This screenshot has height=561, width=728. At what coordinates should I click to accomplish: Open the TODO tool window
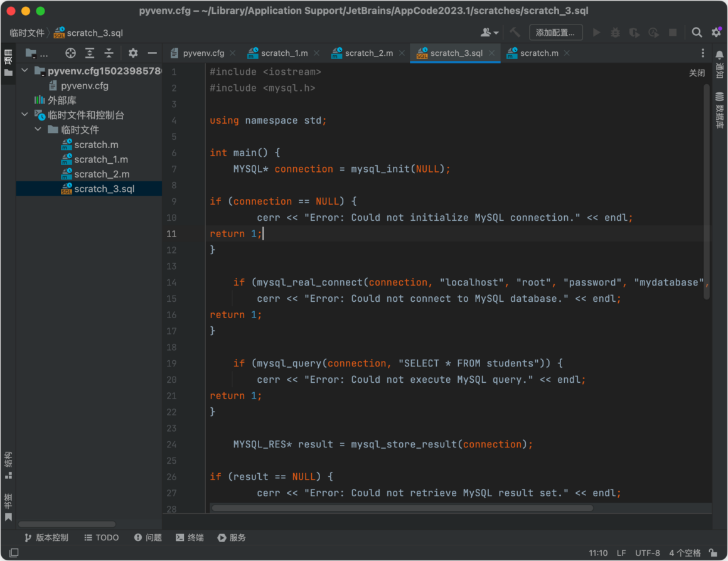click(x=101, y=538)
